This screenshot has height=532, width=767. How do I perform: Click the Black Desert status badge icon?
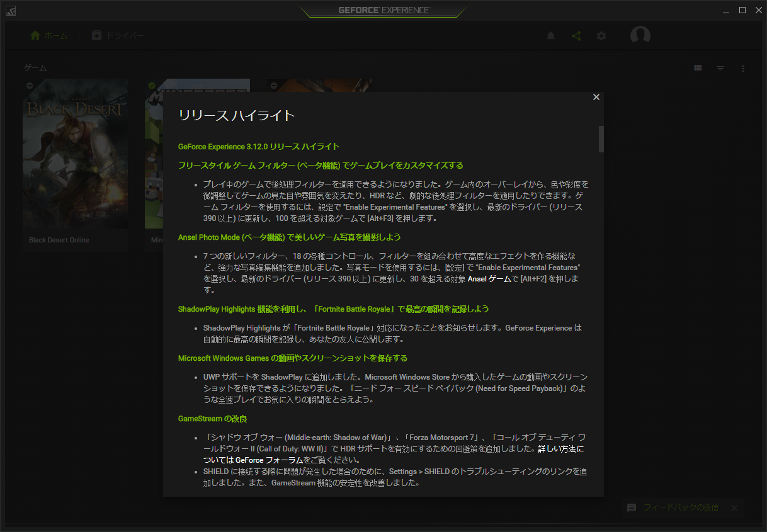(x=30, y=86)
